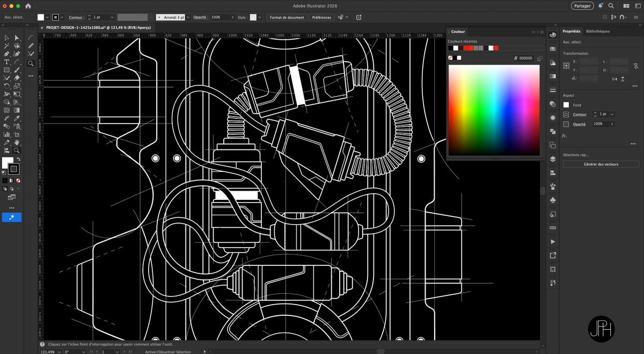Select the Hand tool

17,142
